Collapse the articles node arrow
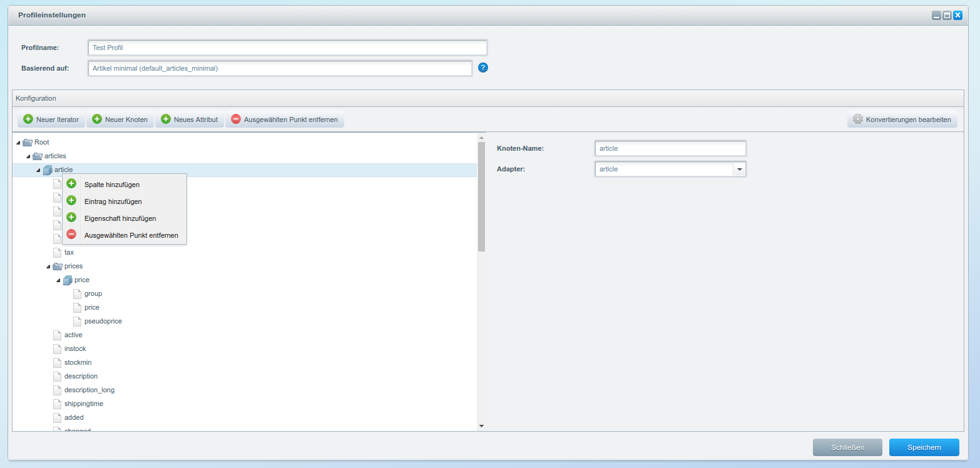The image size is (980, 468). (28, 156)
